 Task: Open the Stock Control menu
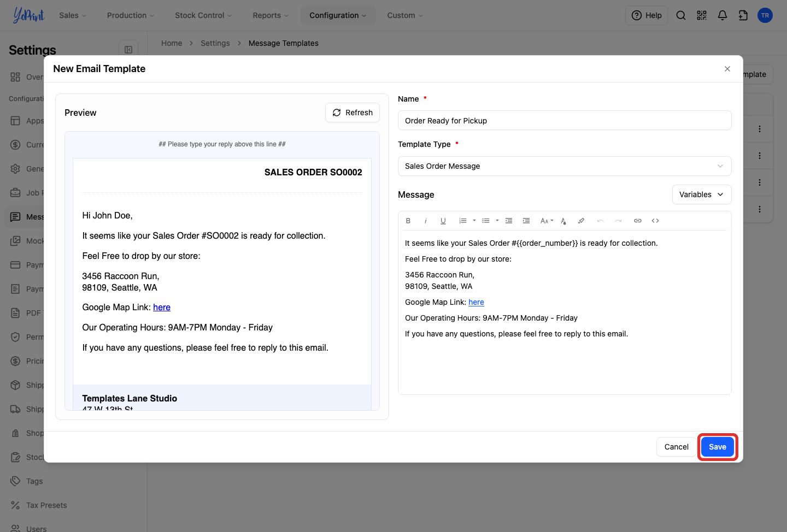tap(203, 15)
